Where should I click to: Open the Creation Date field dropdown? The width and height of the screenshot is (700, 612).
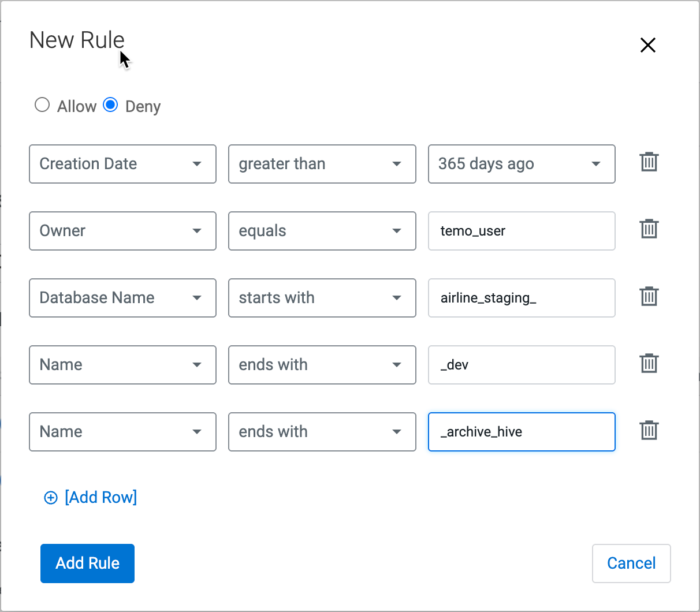(x=122, y=164)
